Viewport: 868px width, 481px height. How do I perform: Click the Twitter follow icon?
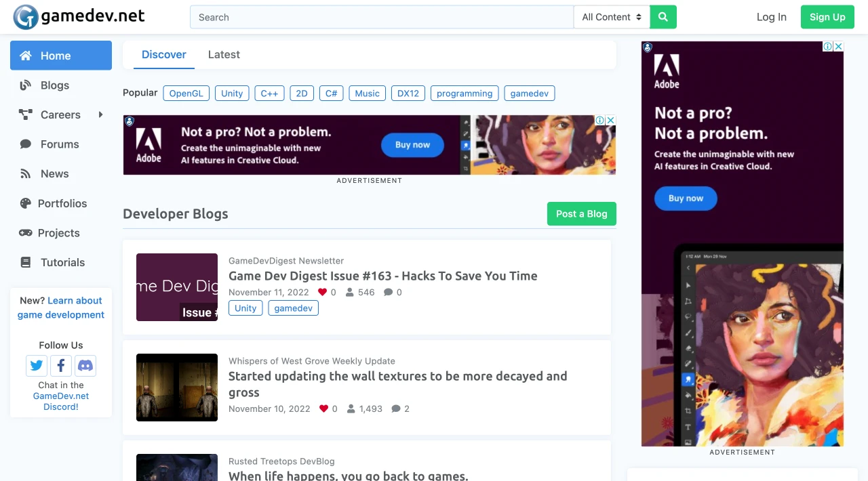point(36,365)
